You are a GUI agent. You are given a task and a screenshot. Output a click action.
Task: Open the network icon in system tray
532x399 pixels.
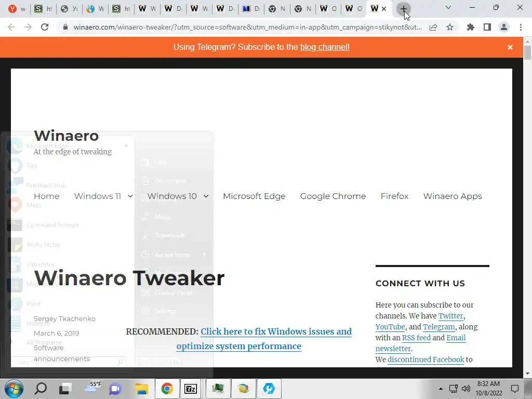click(x=454, y=389)
